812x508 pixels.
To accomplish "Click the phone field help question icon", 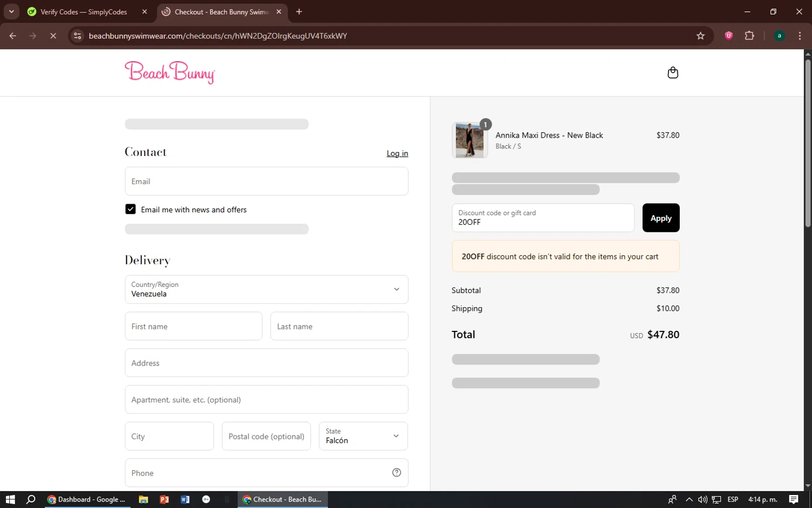I will click(396, 472).
